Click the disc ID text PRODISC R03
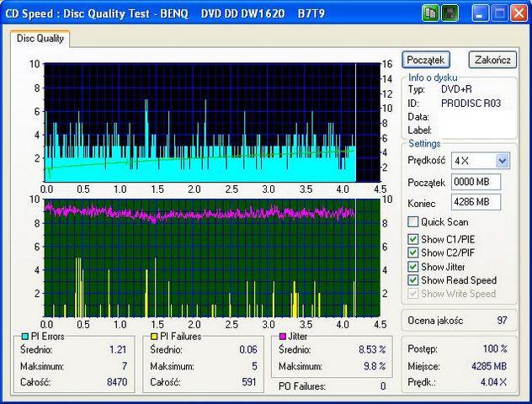 471,104
